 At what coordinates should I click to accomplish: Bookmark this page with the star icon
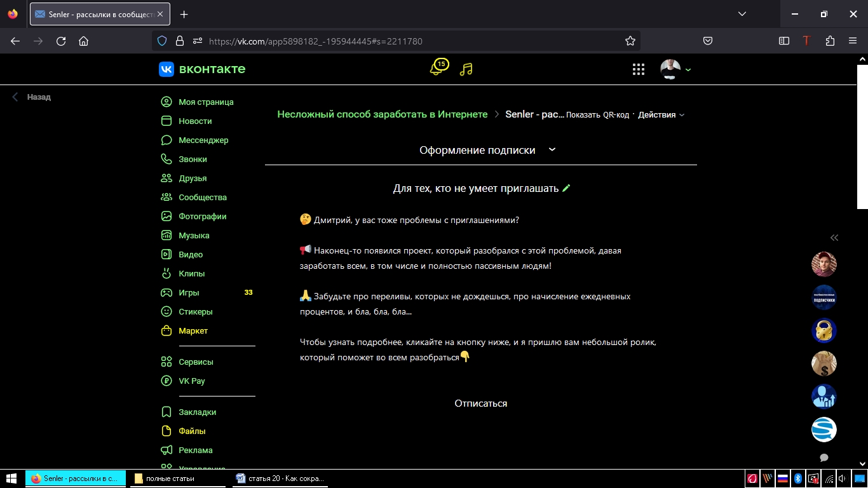click(630, 41)
